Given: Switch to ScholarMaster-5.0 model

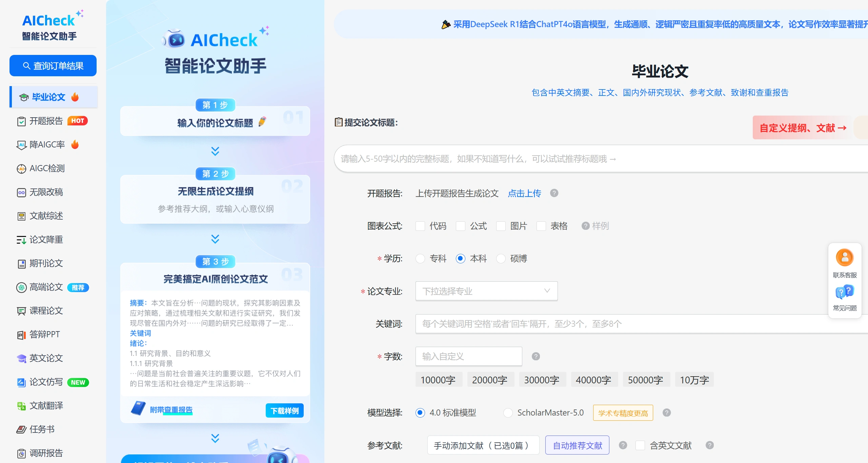Looking at the screenshot, I should click(x=508, y=412).
